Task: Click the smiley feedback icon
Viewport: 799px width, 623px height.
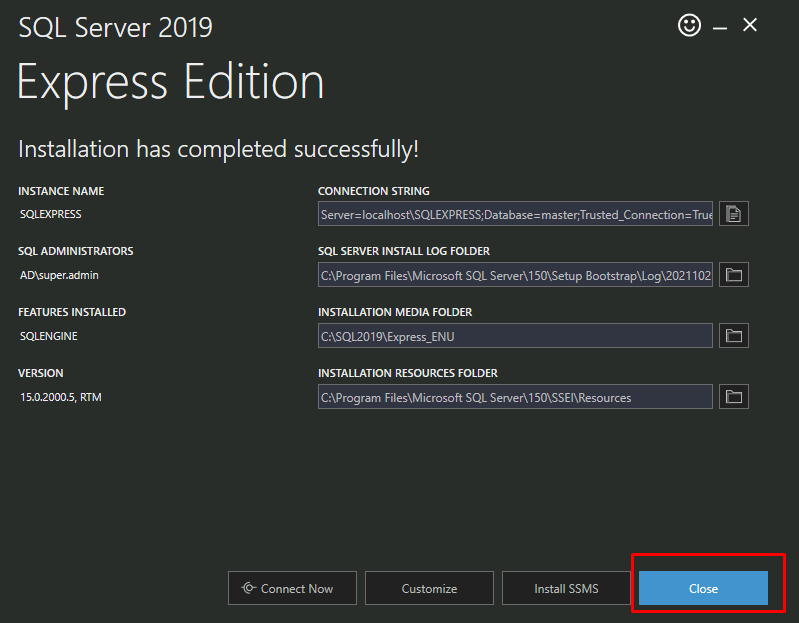Action: pos(689,26)
